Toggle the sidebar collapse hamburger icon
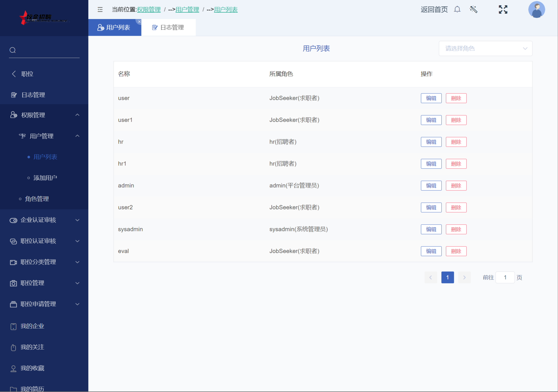The height and width of the screenshot is (392, 558). point(100,10)
